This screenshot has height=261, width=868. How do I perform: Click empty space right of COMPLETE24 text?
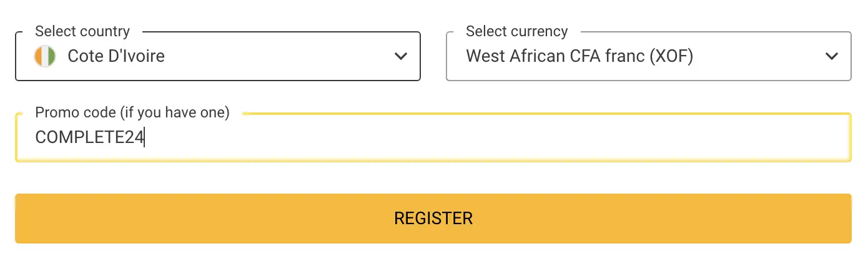(437, 137)
